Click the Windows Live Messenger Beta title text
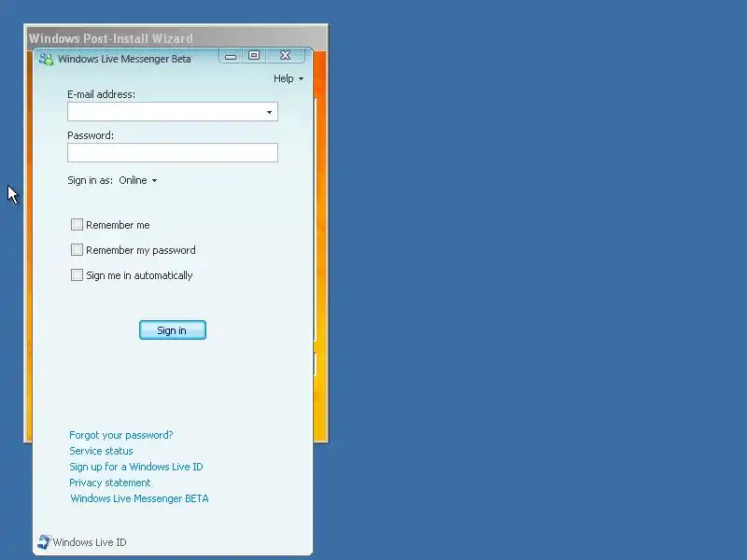The image size is (747, 560). (x=124, y=59)
